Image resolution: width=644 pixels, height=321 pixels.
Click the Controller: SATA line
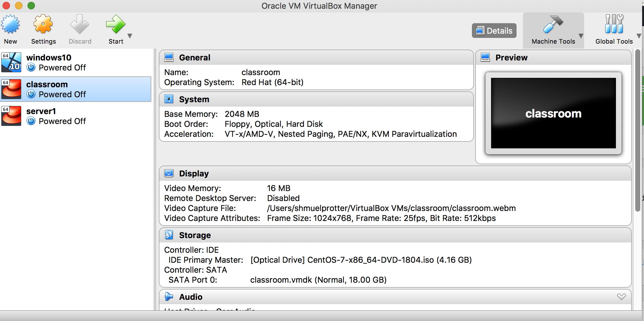(196, 270)
